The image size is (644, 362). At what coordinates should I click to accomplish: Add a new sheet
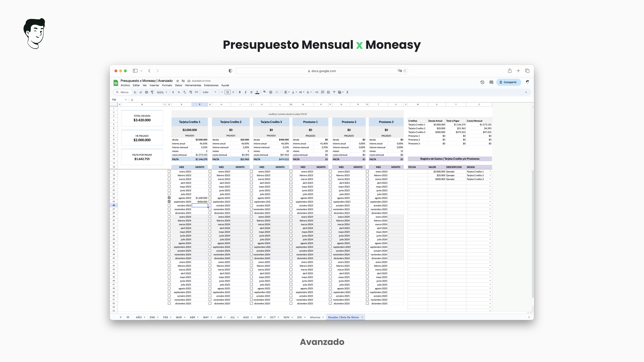coord(121,317)
